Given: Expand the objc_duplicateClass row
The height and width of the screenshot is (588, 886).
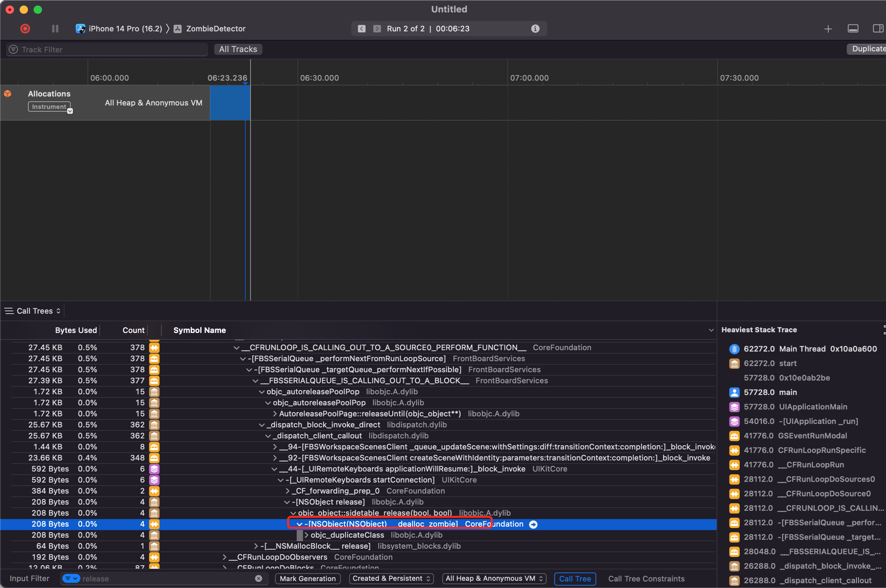Looking at the screenshot, I should 306,535.
